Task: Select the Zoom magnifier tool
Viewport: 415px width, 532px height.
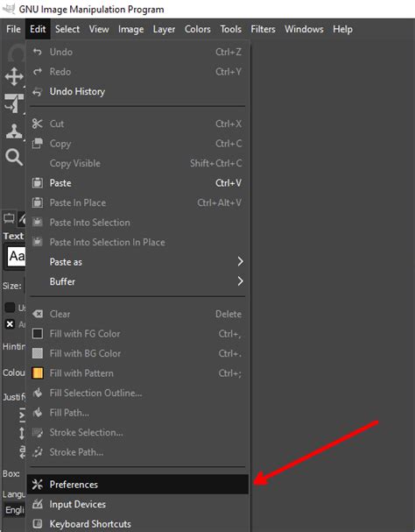Action: [14, 157]
